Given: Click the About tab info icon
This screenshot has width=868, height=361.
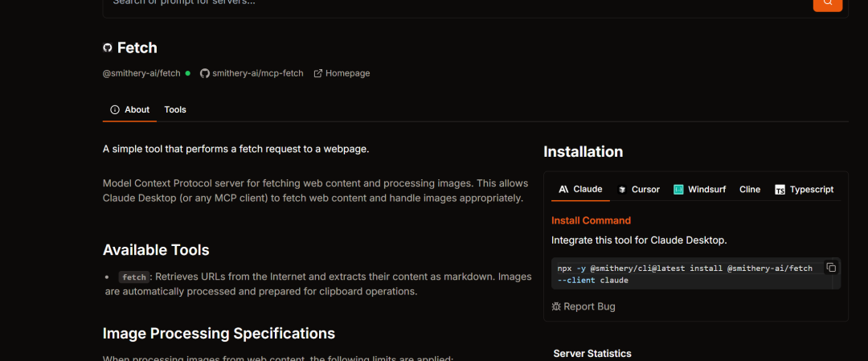Looking at the screenshot, I should [x=115, y=109].
